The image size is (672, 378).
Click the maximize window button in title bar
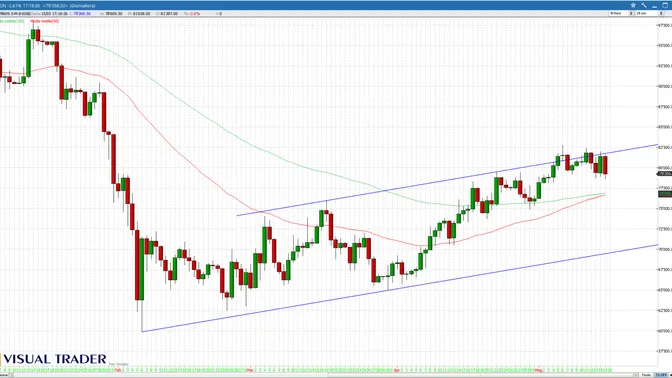[666, 5]
